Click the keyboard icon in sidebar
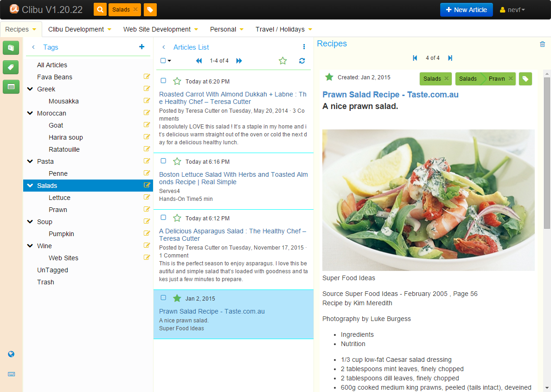The height and width of the screenshot is (392, 551). point(11,374)
